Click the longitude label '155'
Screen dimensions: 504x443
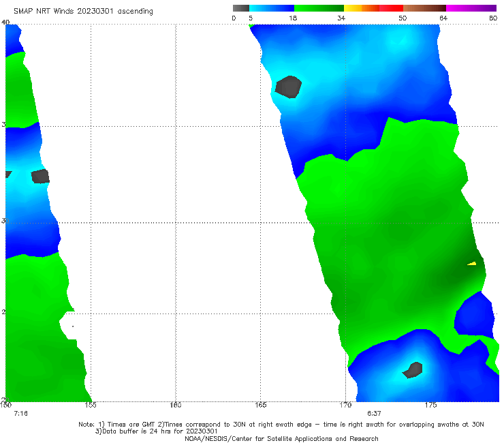[91, 405]
